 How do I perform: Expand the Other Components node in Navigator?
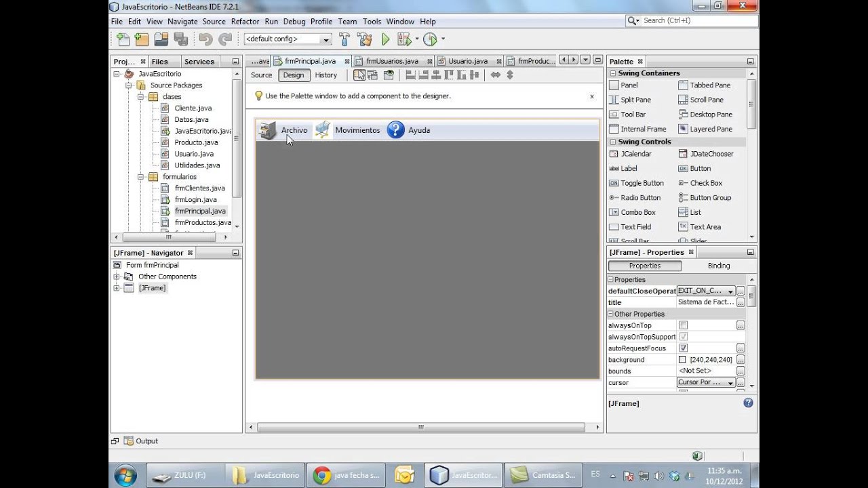tap(117, 277)
